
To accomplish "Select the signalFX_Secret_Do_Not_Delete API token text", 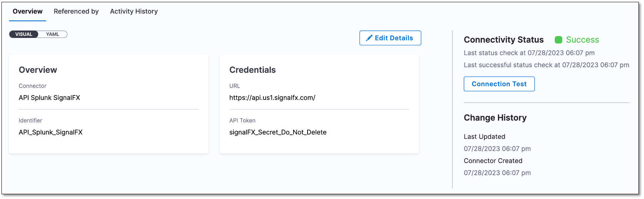I will click(x=278, y=132).
